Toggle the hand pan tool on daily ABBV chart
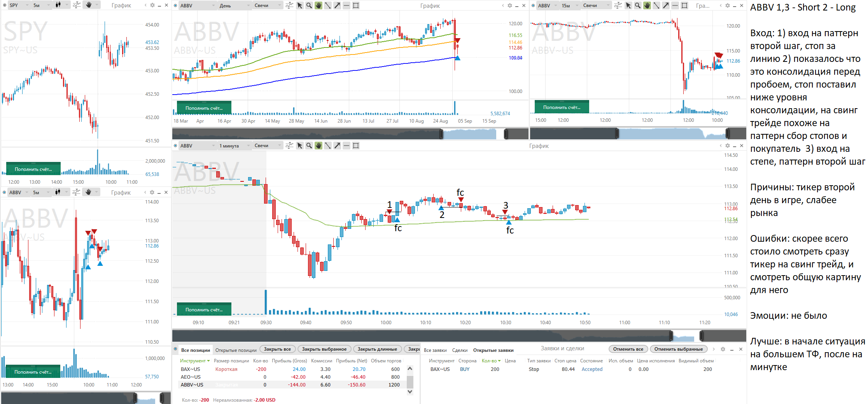The width and height of the screenshot is (868, 404). pos(318,5)
